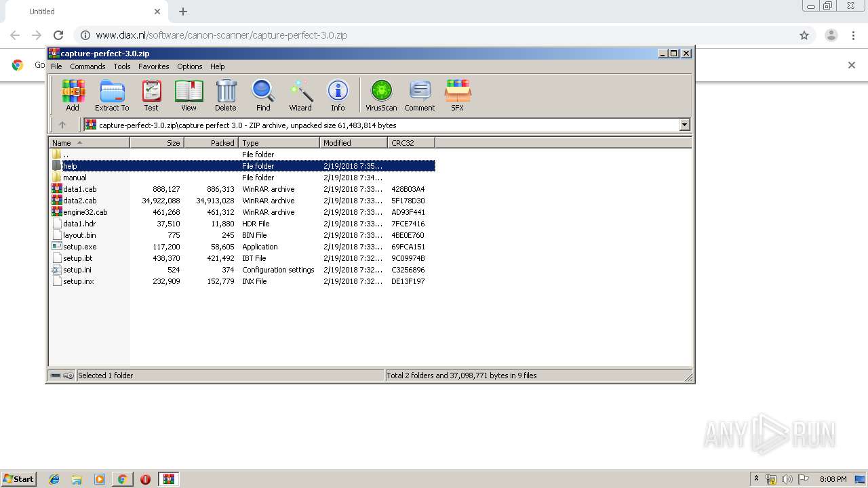Sort by the Name column header

pos(89,142)
